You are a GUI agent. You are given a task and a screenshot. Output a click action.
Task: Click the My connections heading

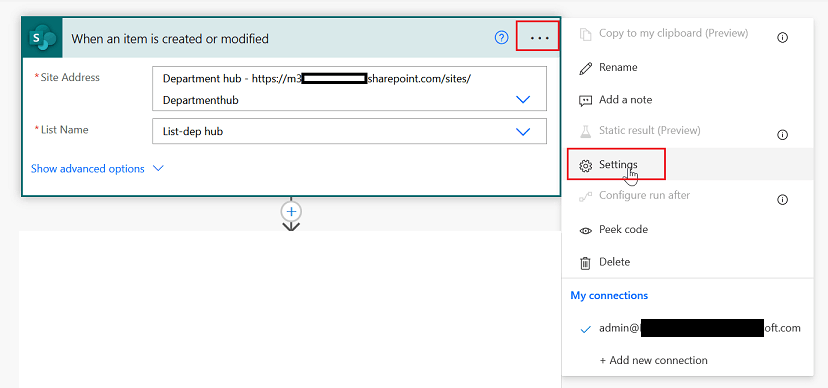tap(609, 296)
